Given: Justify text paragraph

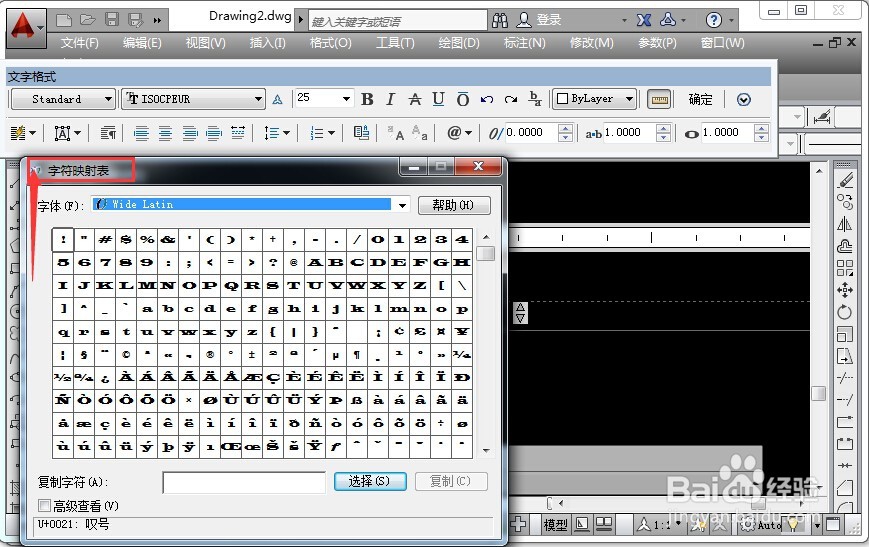Looking at the screenshot, I should point(213,133).
